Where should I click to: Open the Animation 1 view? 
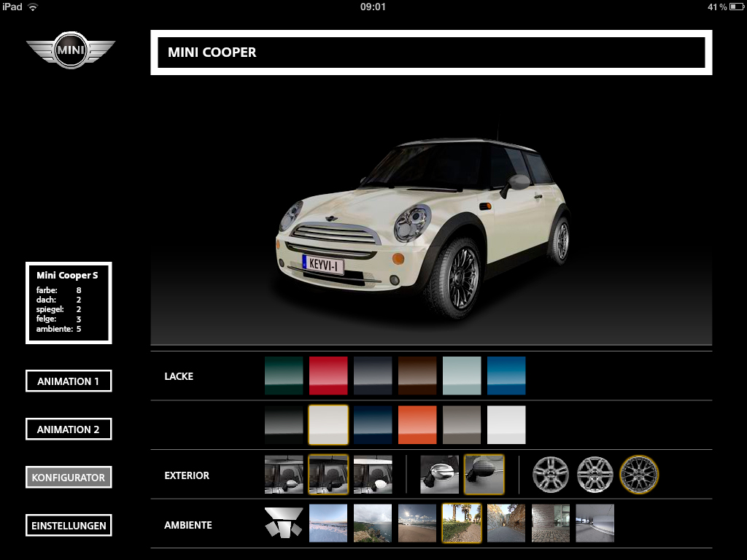(x=69, y=381)
